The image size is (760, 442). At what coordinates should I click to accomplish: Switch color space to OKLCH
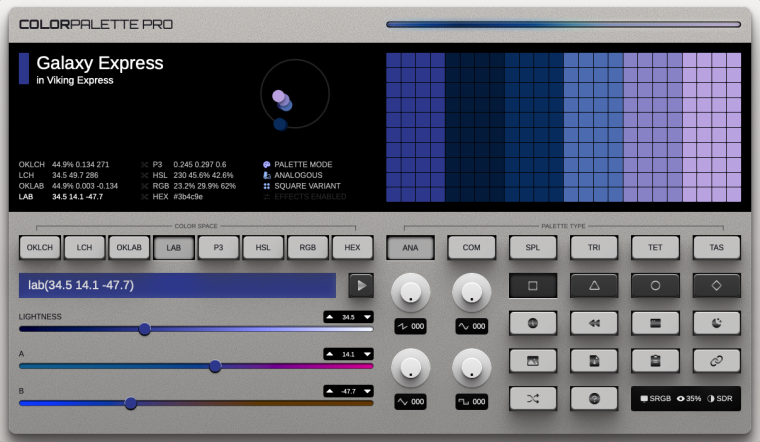click(x=41, y=247)
